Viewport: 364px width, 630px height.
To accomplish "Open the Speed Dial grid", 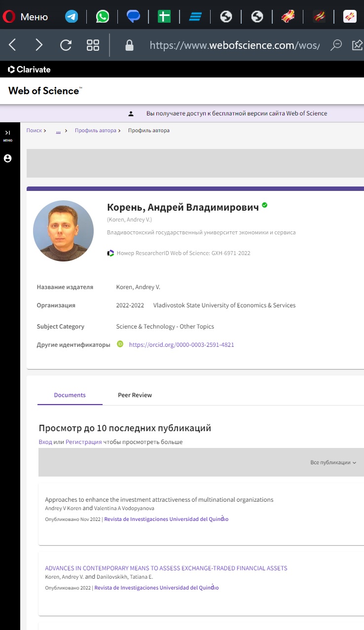I will (93, 45).
